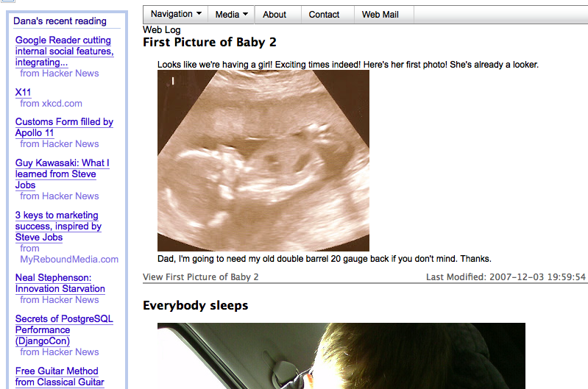
Task: Click 'from MyReboundMedia.com' source text
Action: tap(69, 254)
